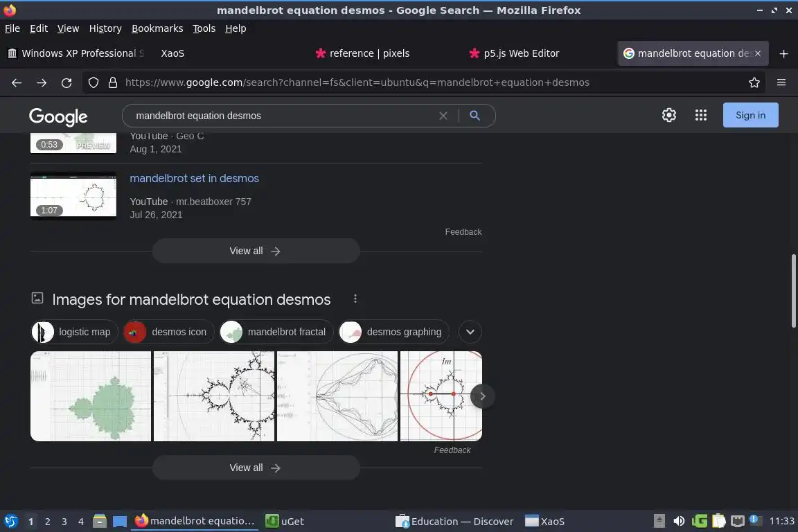
Task: Filter images by mandelbrot fractal chip
Action: [x=276, y=332]
